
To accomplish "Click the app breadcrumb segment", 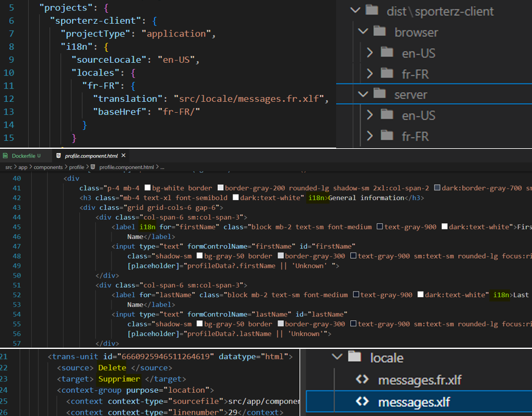I will tap(23, 167).
